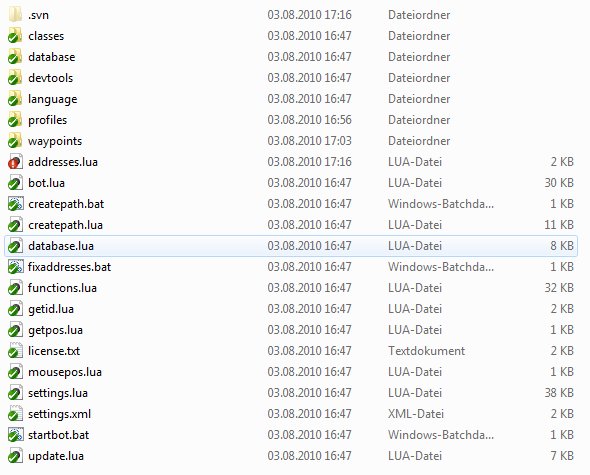
Task: Click the Textdokument type of license.txt
Action: [426, 351]
